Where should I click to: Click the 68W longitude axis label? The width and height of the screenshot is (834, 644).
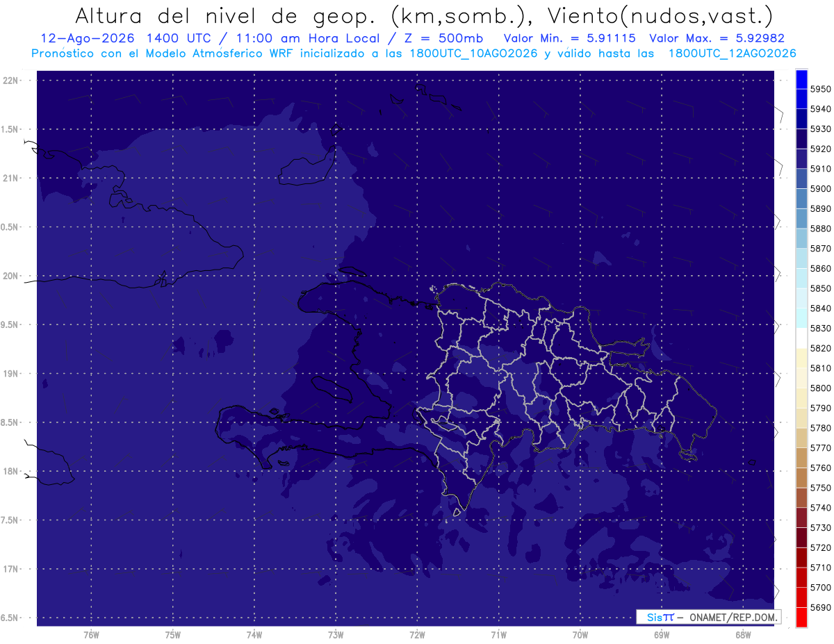(743, 635)
